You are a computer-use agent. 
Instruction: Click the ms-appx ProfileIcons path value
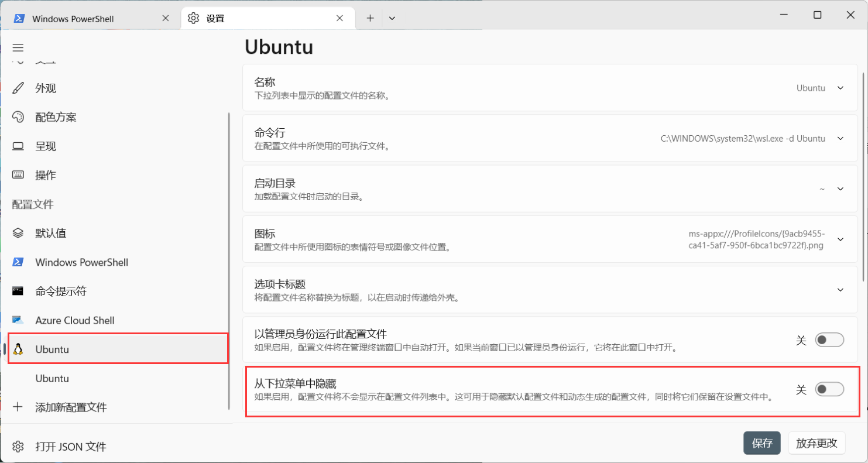tap(757, 239)
